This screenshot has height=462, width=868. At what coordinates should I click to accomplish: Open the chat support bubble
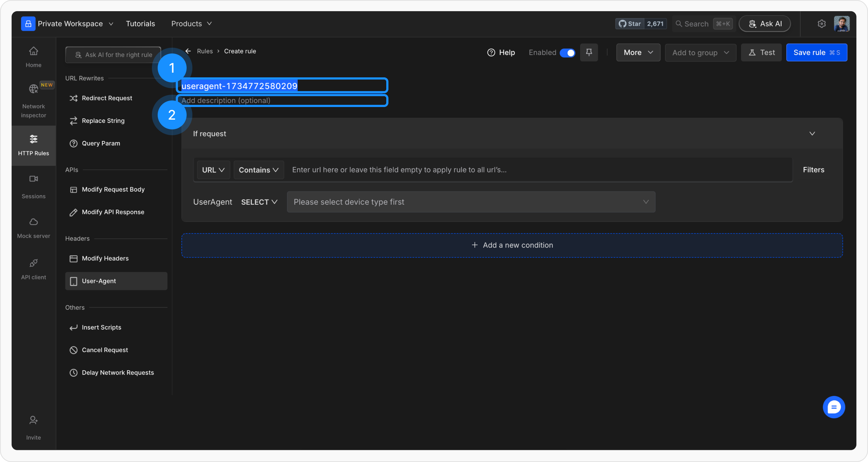[x=834, y=407]
